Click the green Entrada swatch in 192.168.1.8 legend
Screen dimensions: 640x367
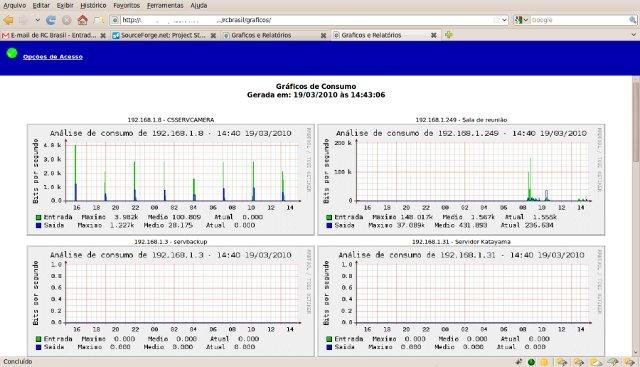pyautogui.click(x=38, y=217)
